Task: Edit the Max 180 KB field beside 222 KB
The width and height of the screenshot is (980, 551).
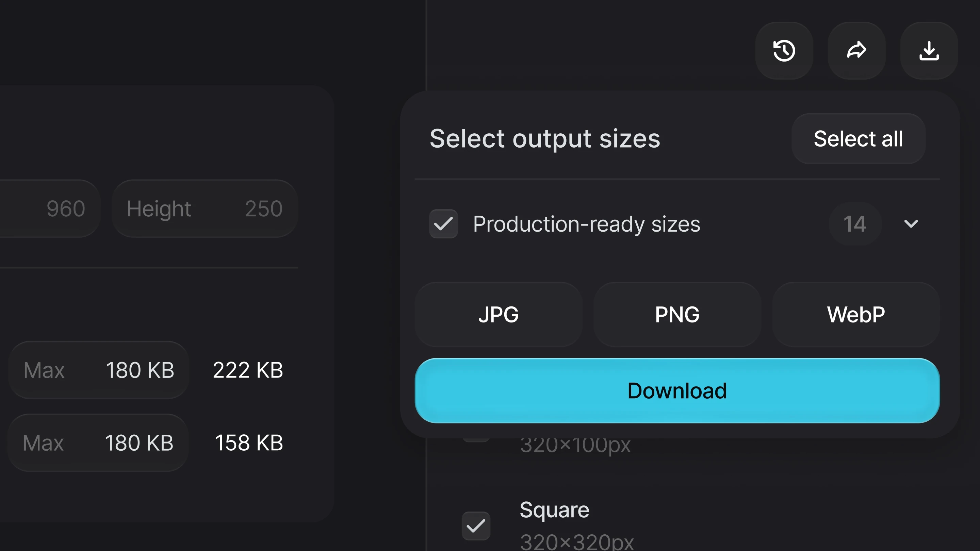Action: tap(99, 370)
